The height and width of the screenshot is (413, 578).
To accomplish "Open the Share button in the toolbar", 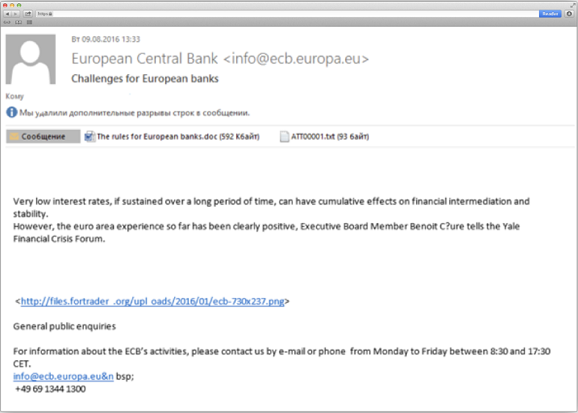I will click(x=28, y=14).
